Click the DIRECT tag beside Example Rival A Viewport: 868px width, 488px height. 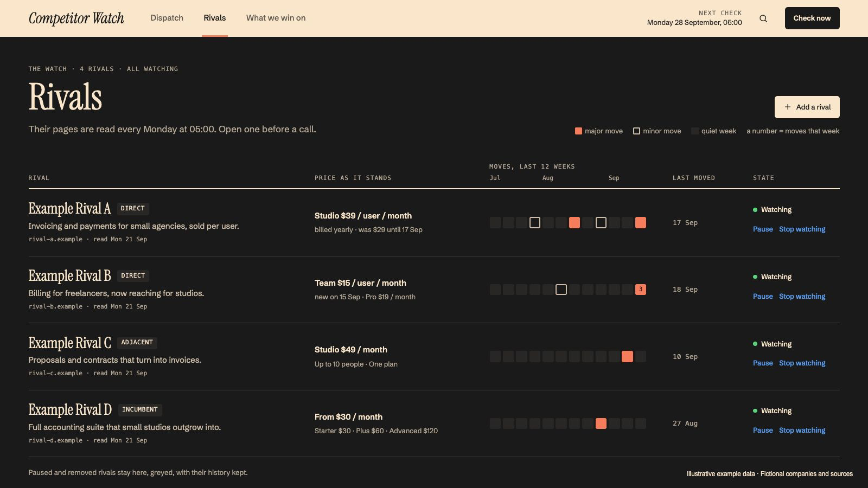click(133, 209)
